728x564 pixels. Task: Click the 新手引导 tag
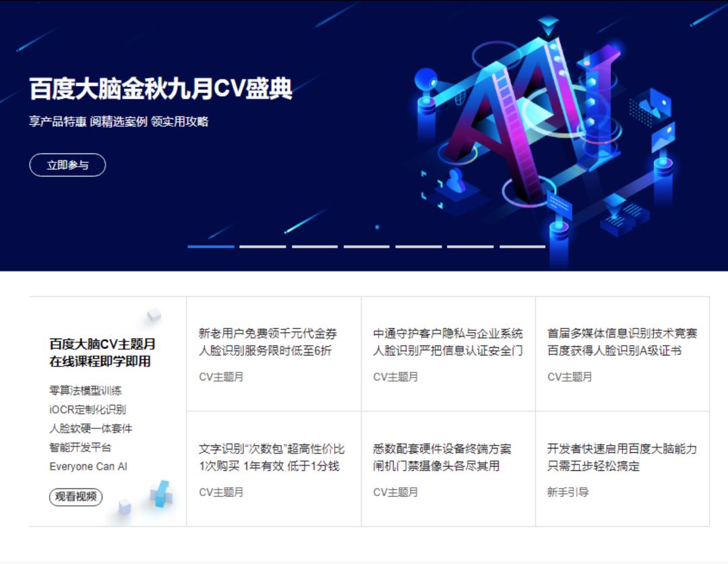[568, 492]
